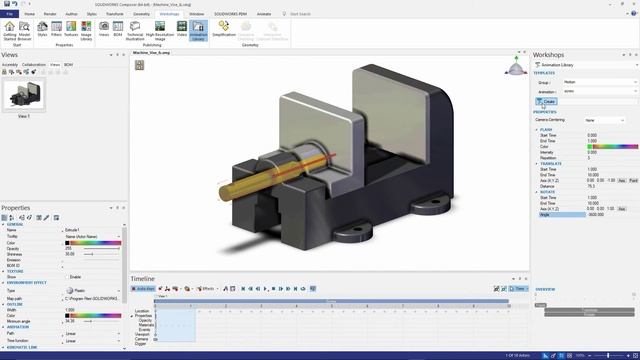Open the Image Library workshop
This screenshot has width=640, height=360.
click(x=86, y=31)
